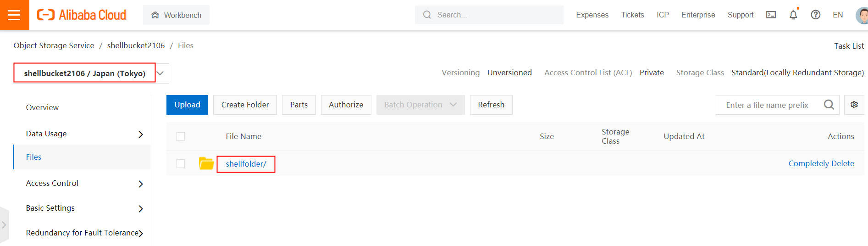Open the list settings gear icon
Screen dimensions: 868x246
click(854, 105)
